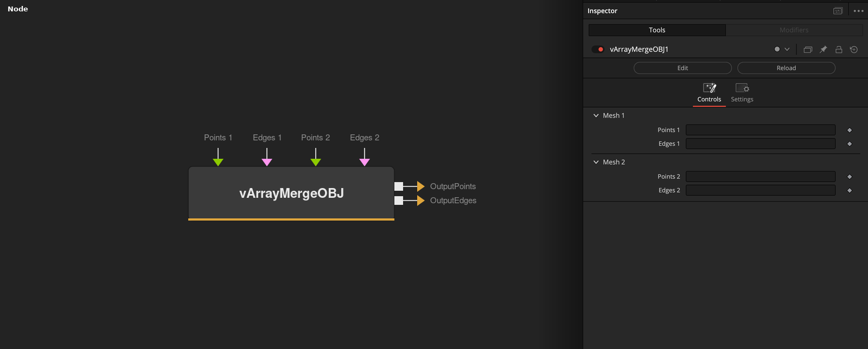Click the Edges 2 label above the node
This screenshot has width=868, height=349.
point(365,138)
